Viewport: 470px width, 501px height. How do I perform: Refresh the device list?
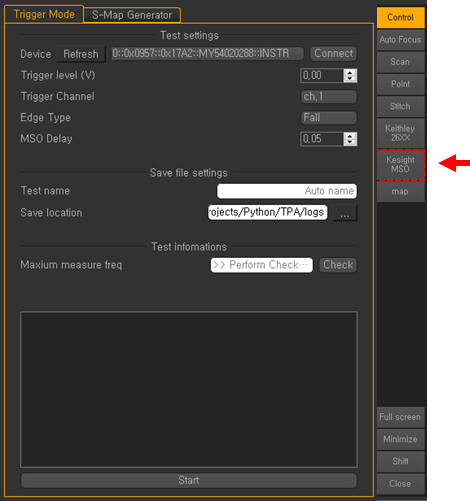point(81,54)
